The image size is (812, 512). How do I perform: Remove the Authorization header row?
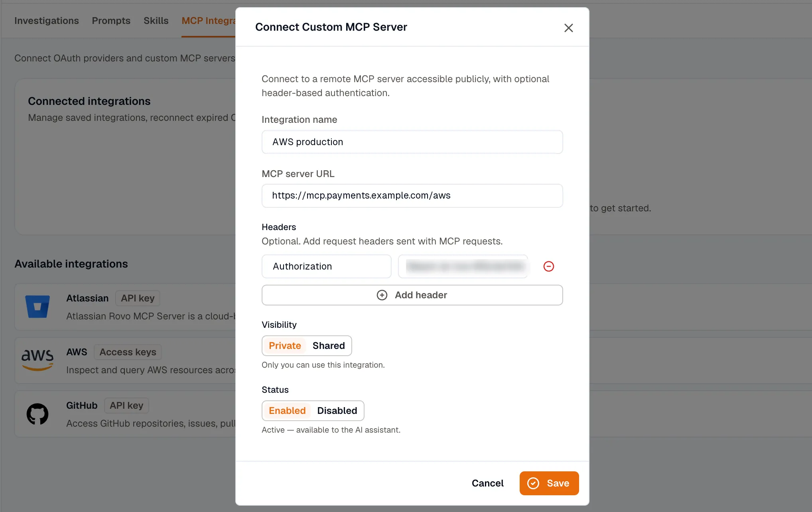[x=548, y=266]
